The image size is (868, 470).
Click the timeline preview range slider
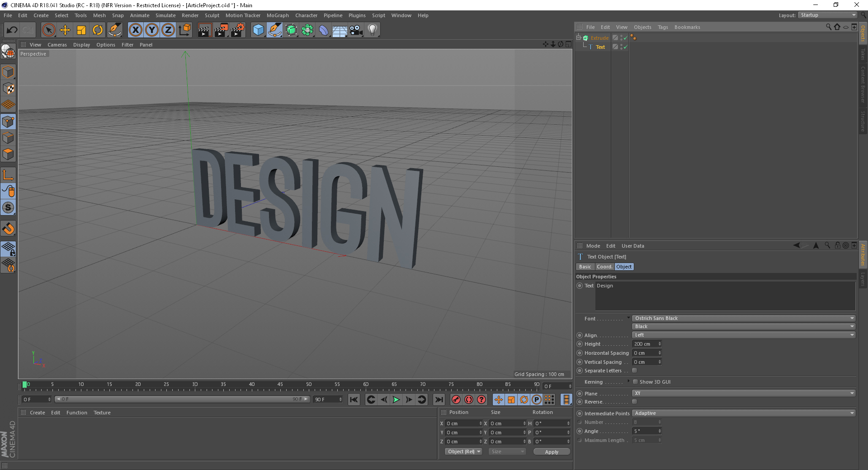182,399
